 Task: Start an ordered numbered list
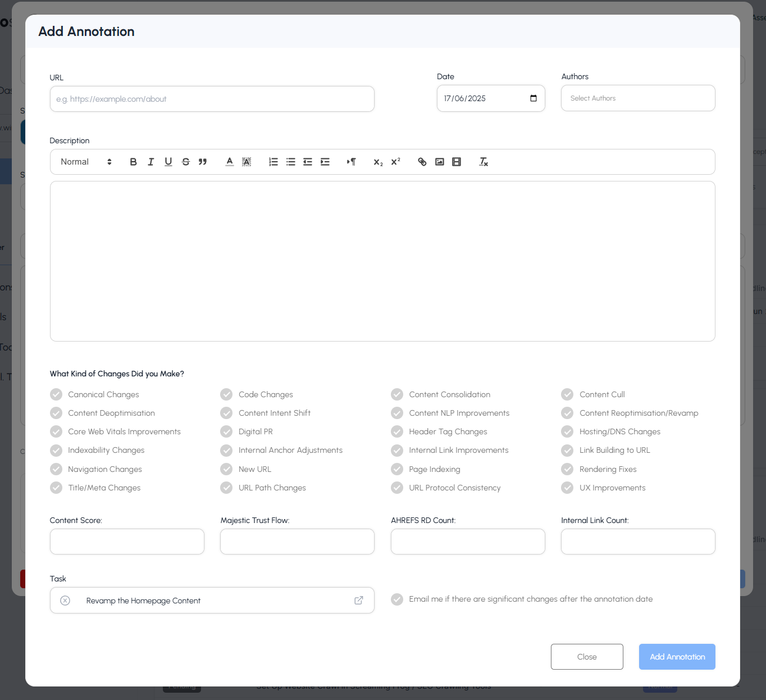[273, 162]
